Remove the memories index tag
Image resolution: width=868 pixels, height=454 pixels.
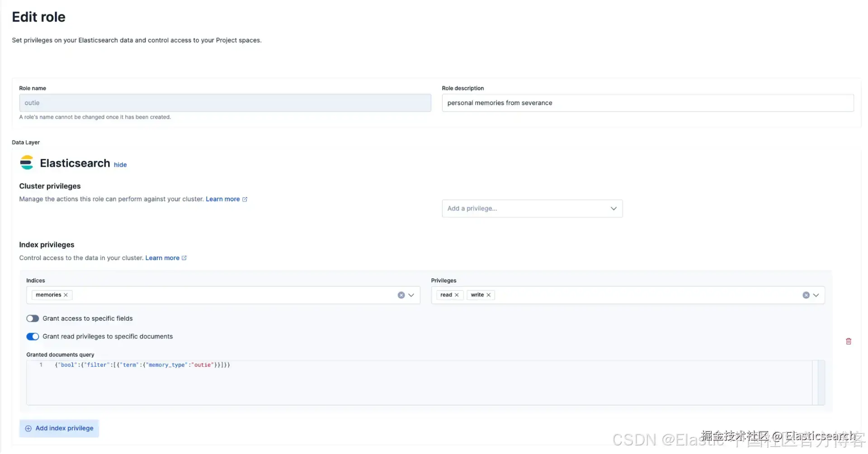[x=66, y=295]
